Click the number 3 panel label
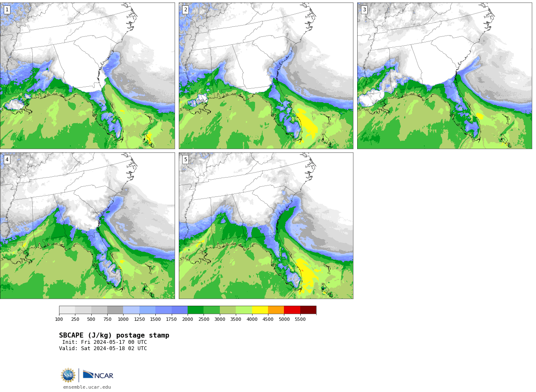This screenshot has width=536, height=392. click(364, 10)
